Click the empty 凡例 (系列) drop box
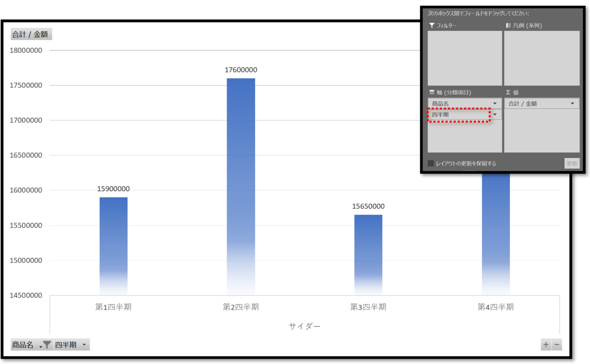Screen dimensions: 590x364 (542, 58)
